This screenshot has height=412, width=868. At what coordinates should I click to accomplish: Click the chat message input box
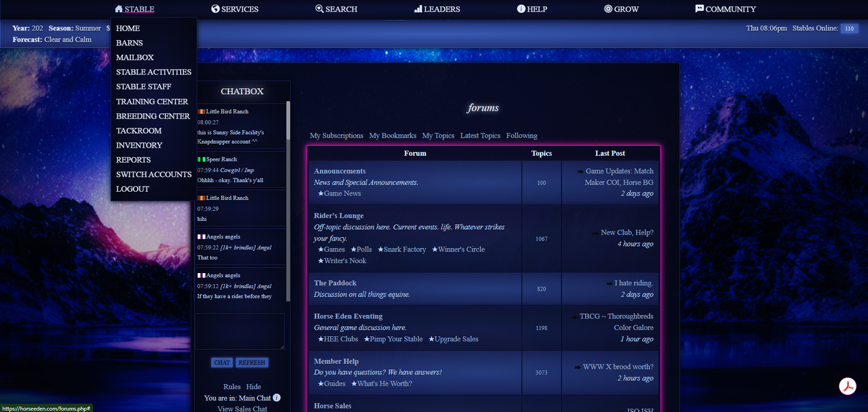[240, 331]
